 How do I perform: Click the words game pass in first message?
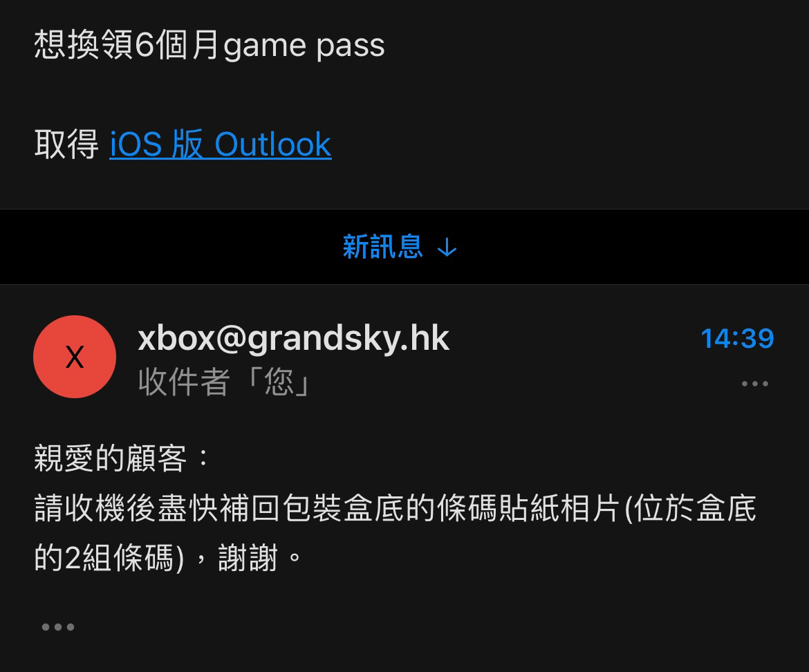[304, 46]
